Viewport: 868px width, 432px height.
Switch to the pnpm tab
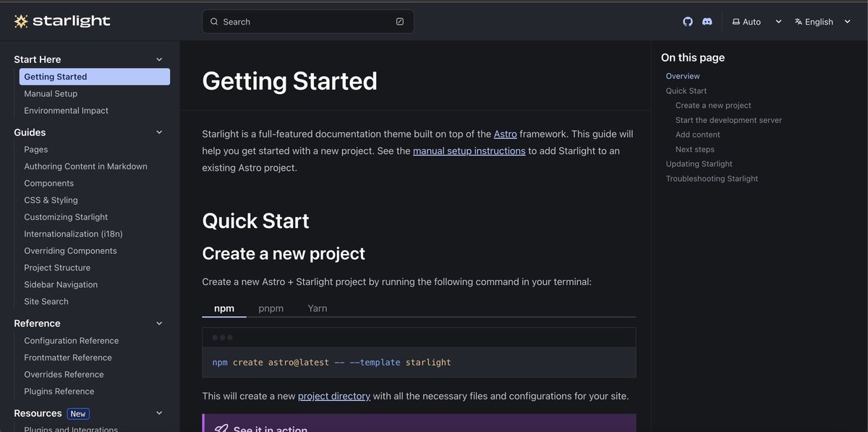pyautogui.click(x=271, y=308)
